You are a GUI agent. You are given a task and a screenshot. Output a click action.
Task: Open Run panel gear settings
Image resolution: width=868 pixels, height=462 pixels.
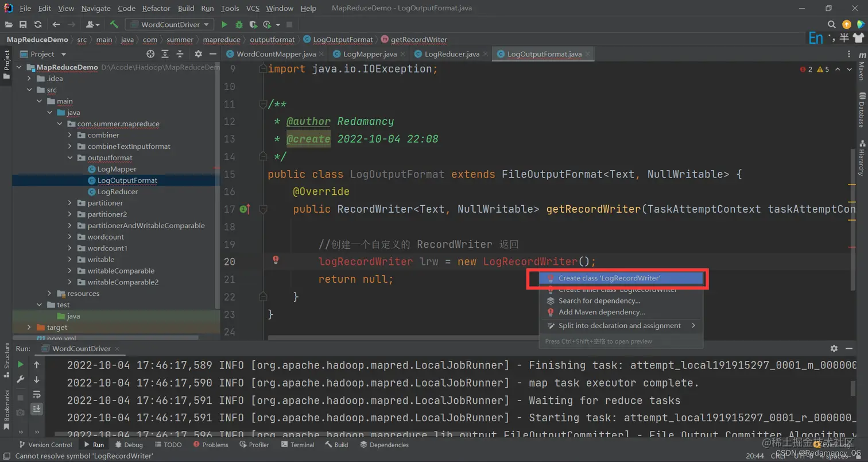click(x=834, y=348)
